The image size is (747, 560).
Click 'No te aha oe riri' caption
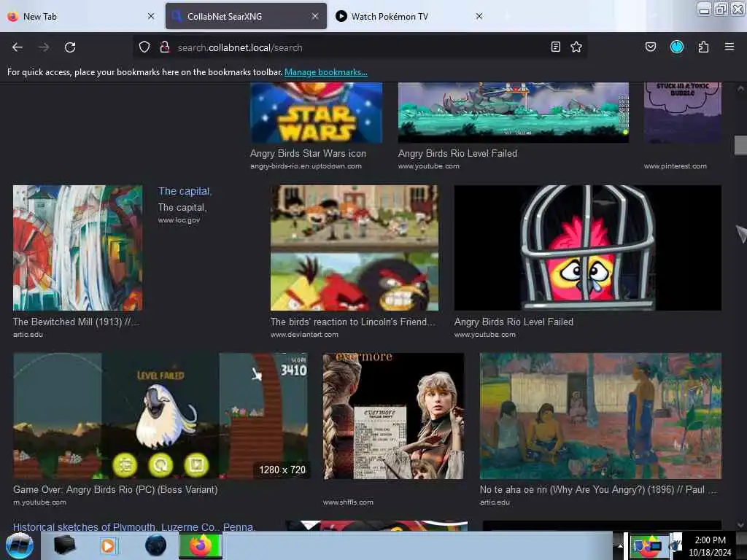tap(598, 489)
